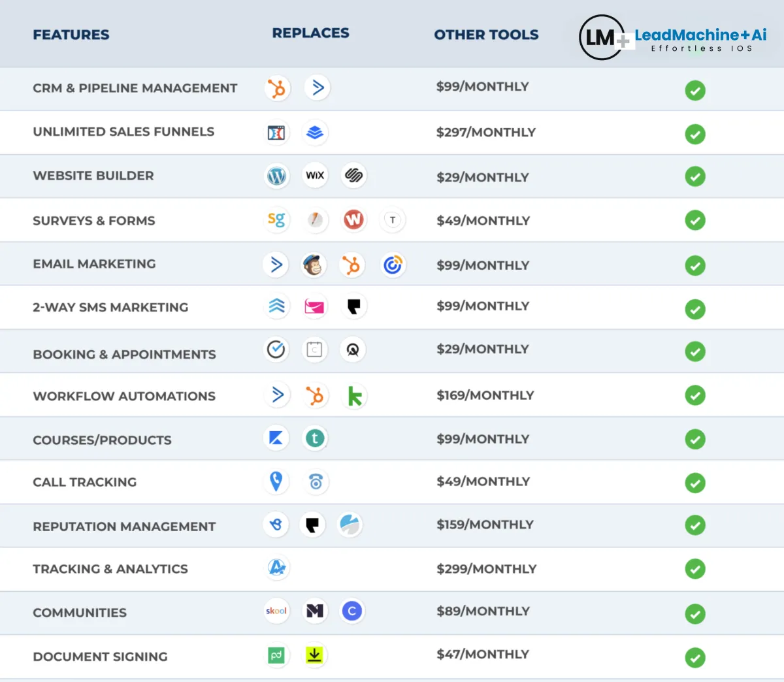The width and height of the screenshot is (784, 682).
Task: Select the ClickFunnels icon in Unlimited Sales Funnels row
Action: point(277,133)
